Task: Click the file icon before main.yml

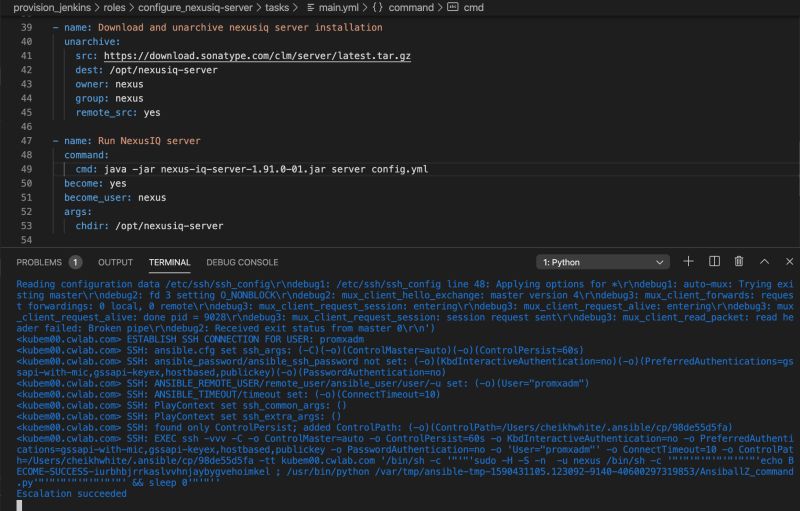Action: (x=310, y=8)
